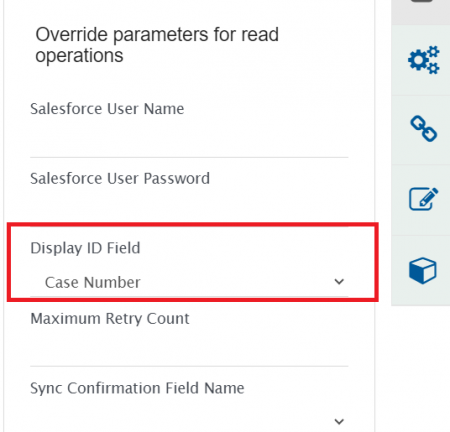
Task: Select the pencil edit icon in sidebar
Action: point(423,199)
